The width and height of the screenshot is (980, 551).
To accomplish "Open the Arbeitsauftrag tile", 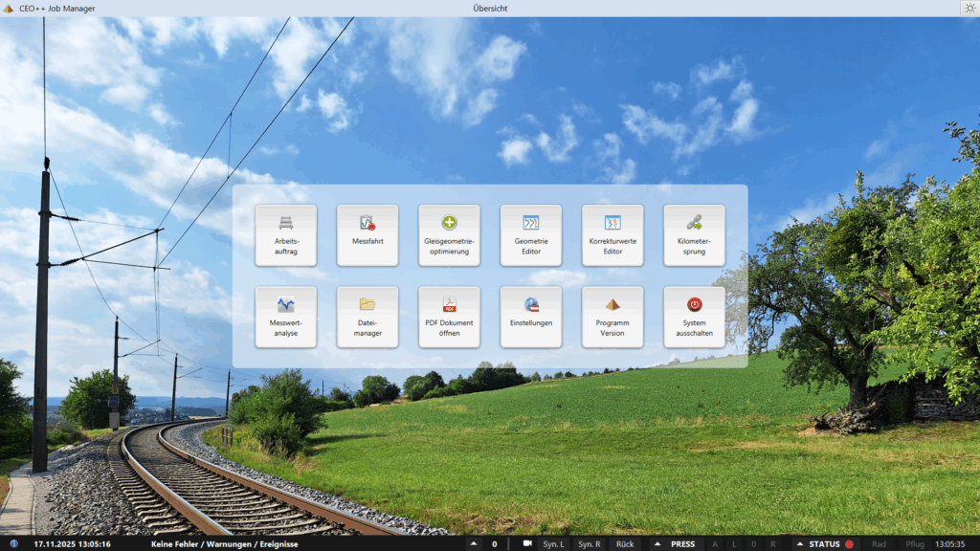I will pyautogui.click(x=285, y=235).
